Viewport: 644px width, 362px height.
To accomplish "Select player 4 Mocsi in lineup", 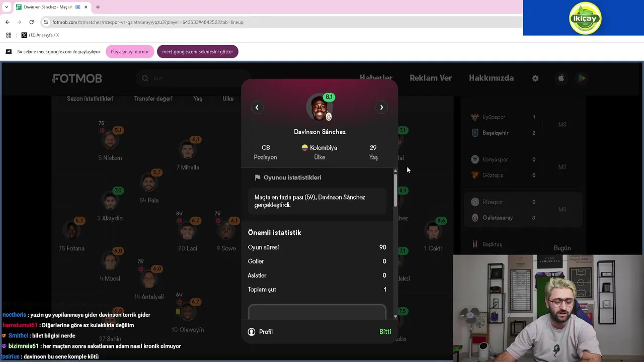I will click(110, 263).
